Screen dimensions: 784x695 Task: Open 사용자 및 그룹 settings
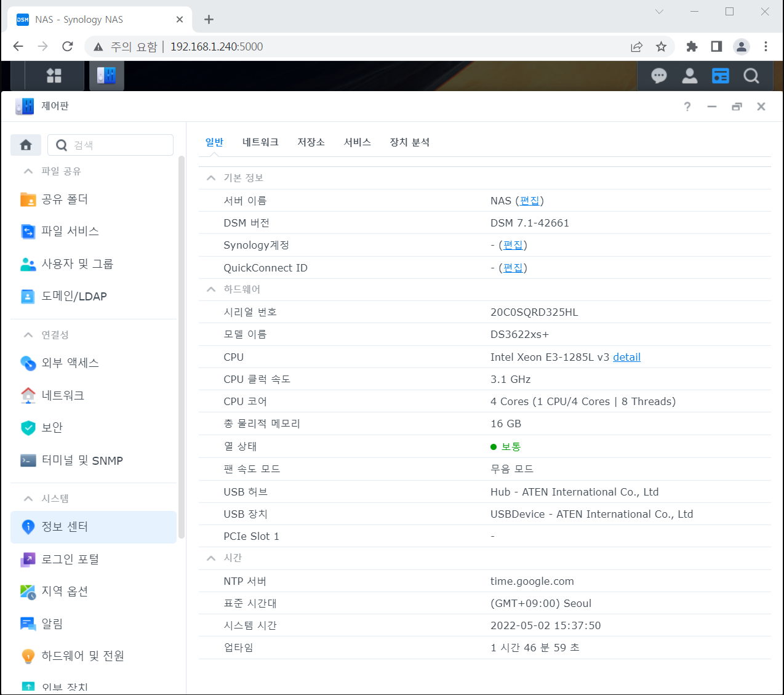click(94, 264)
